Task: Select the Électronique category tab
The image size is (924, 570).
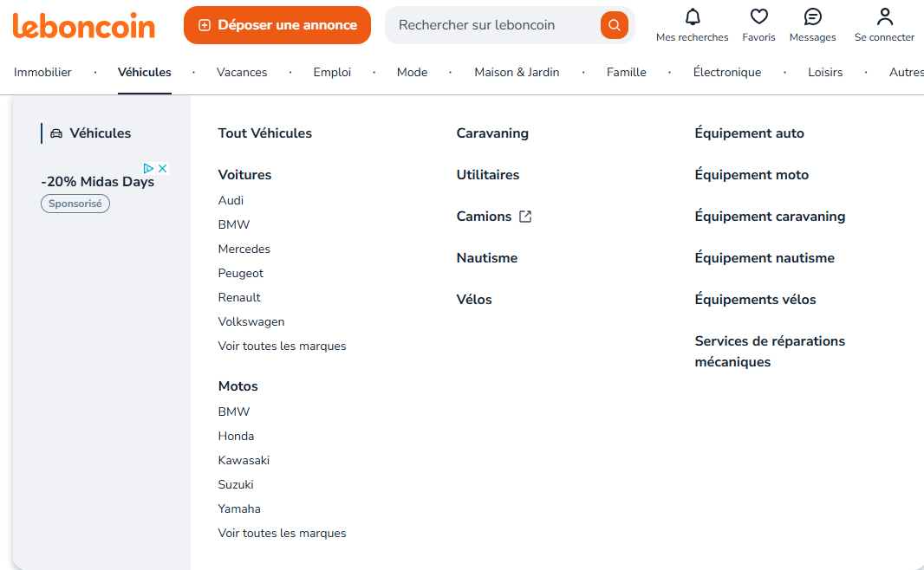Action: click(726, 72)
